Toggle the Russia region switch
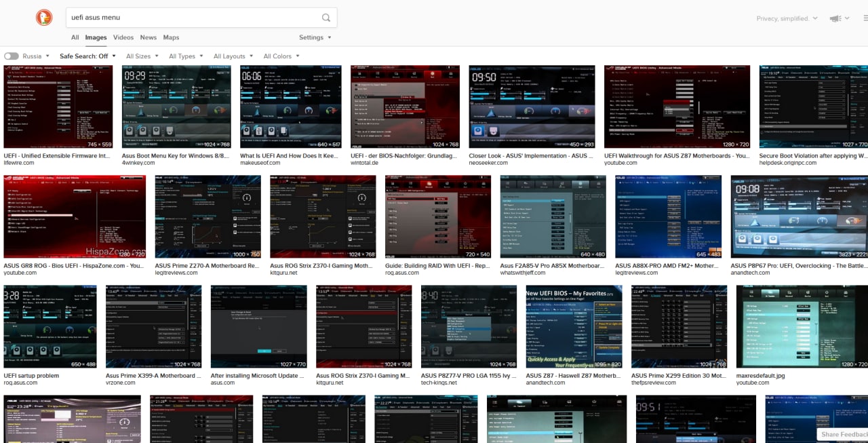The width and height of the screenshot is (868, 443). pyautogui.click(x=11, y=56)
